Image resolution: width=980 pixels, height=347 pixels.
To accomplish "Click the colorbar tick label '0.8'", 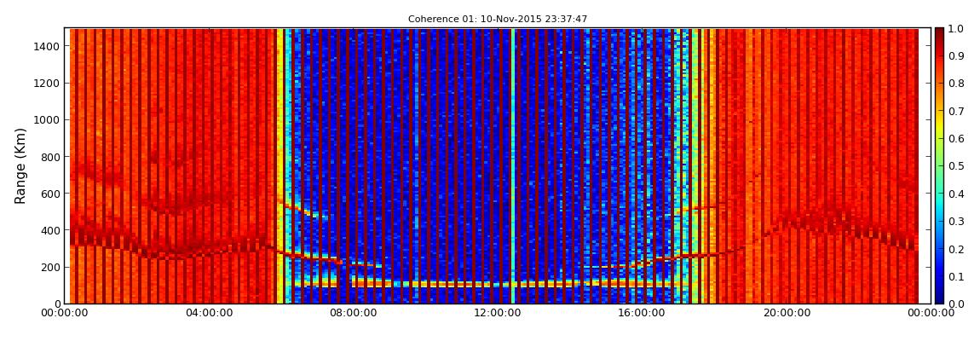I will tap(955, 84).
